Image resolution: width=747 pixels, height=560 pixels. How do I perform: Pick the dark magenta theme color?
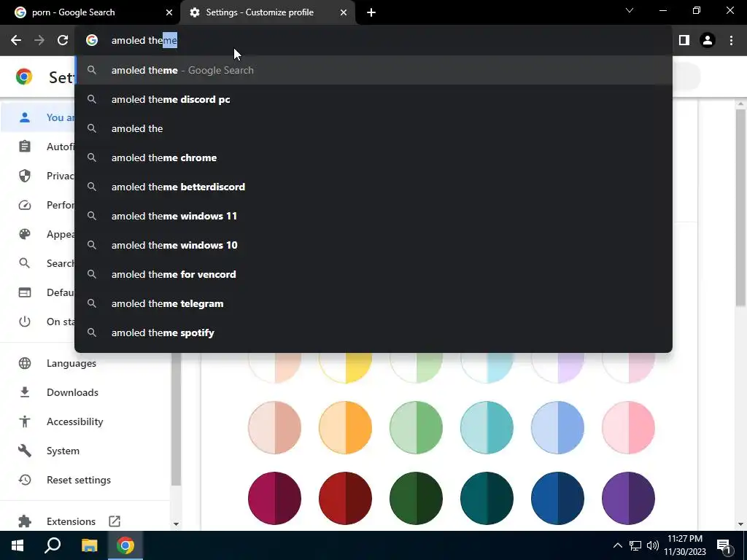coord(274,498)
